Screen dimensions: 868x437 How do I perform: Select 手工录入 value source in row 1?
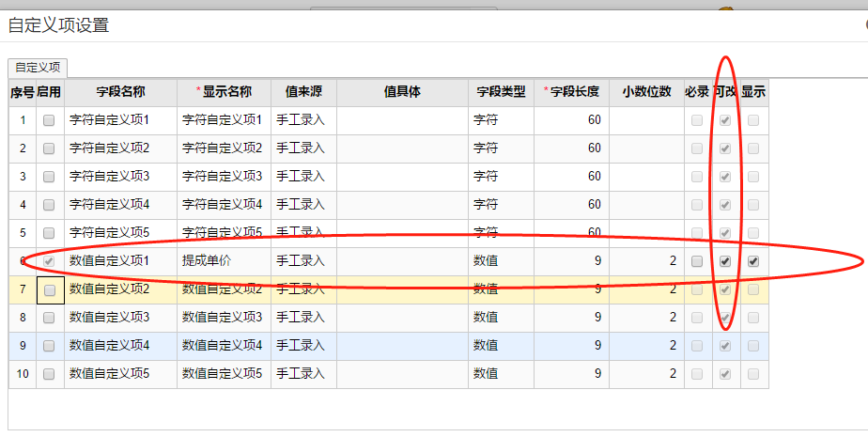303,120
